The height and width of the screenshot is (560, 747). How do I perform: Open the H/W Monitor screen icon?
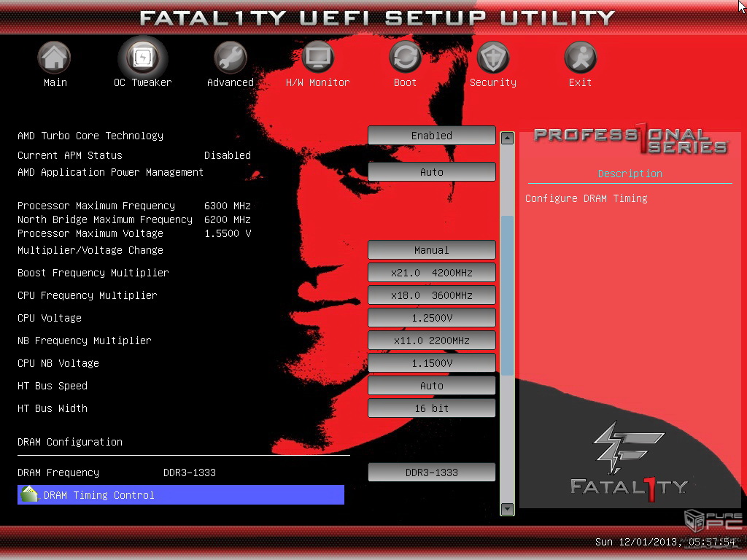click(x=318, y=57)
